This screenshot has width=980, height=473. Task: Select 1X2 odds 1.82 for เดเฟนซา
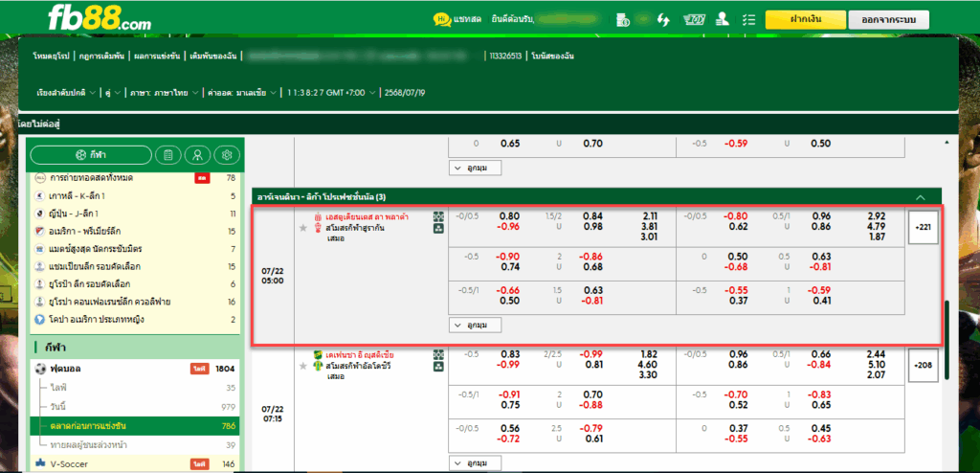coord(650,353)
